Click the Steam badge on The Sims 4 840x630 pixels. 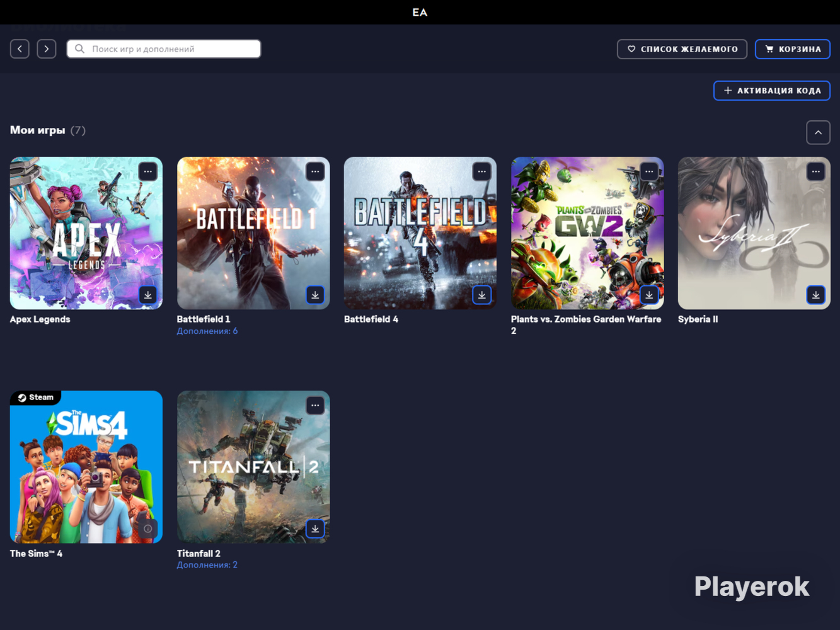36,398
